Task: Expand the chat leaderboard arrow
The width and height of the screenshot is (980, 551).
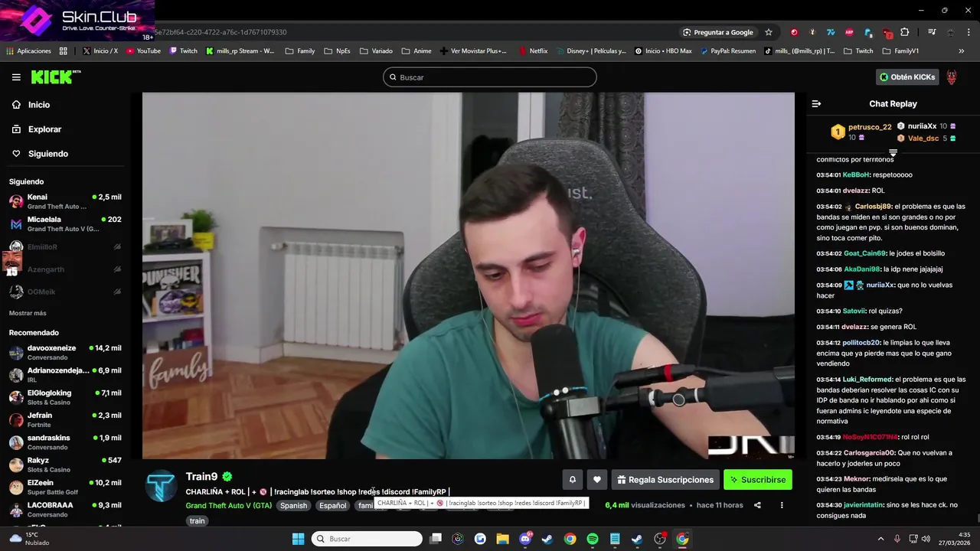Action: (893, 153)
